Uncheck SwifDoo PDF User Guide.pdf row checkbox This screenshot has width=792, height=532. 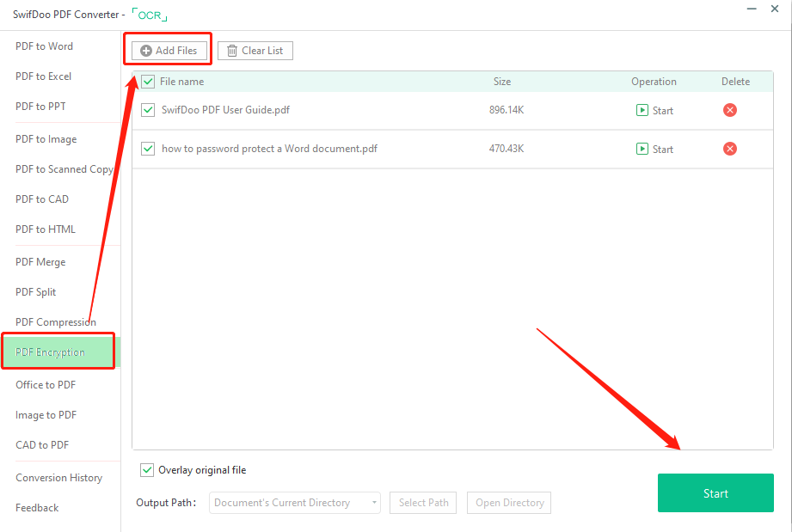(148, 109)
